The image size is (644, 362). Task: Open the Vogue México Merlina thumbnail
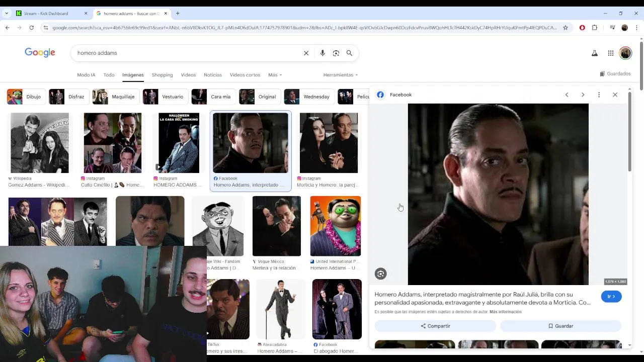(x=277, y=226)
